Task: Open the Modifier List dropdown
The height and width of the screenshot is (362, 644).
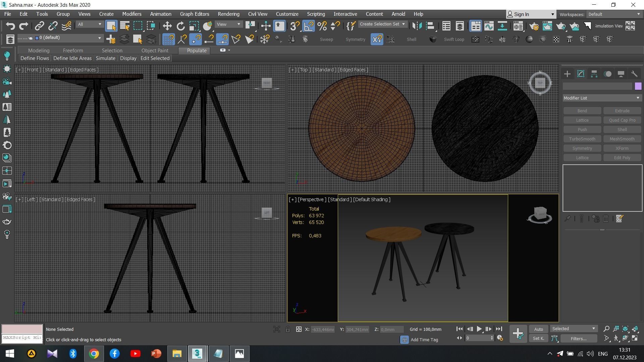Action: point(602,98)
